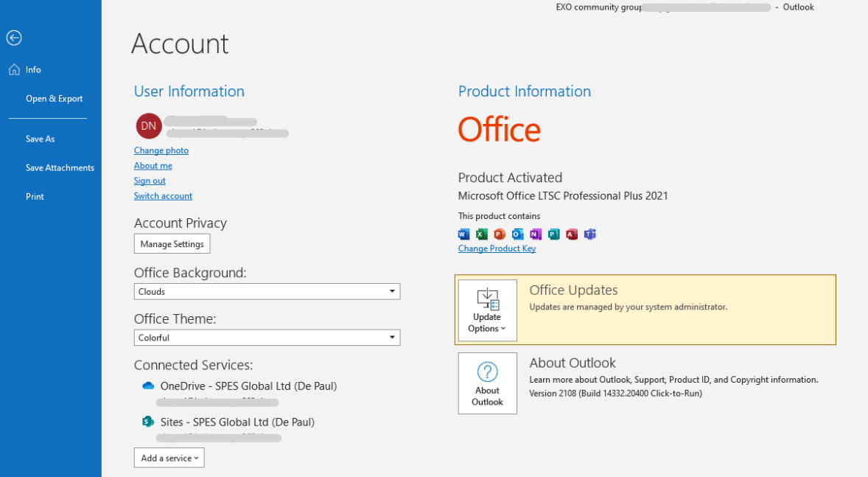Click the Account Privacy heading

coord(181,223)
